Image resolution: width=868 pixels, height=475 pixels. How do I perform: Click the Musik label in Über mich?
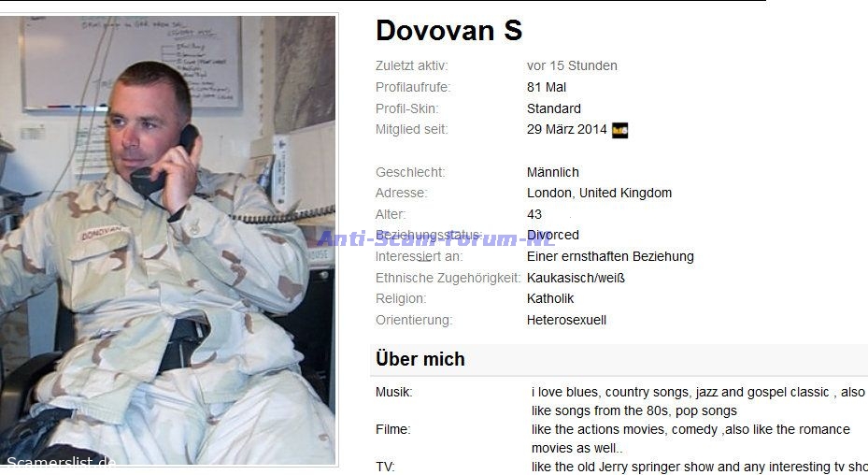click(x=394, y=393)
